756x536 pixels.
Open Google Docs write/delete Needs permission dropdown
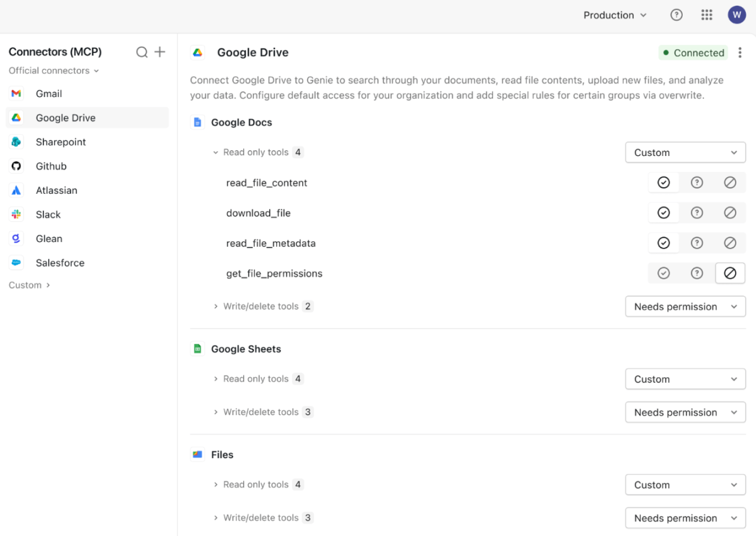(x=685, y=307)
